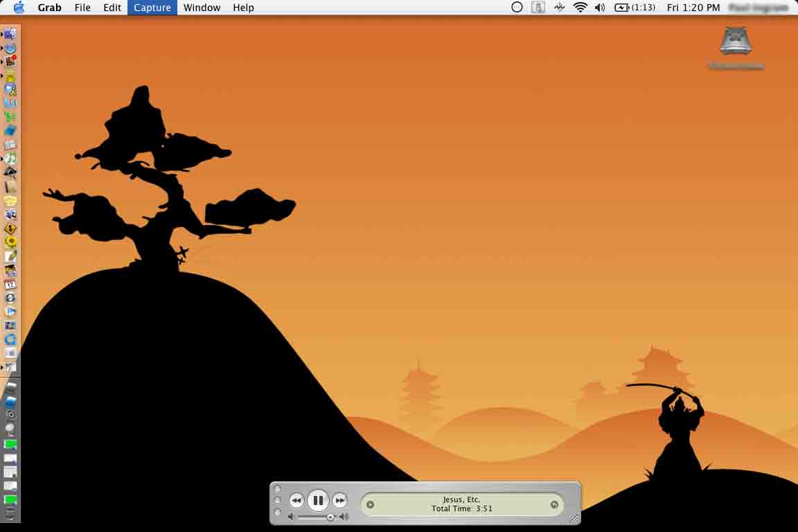Open the iCal Dock icon showing 17

(10, 285)
